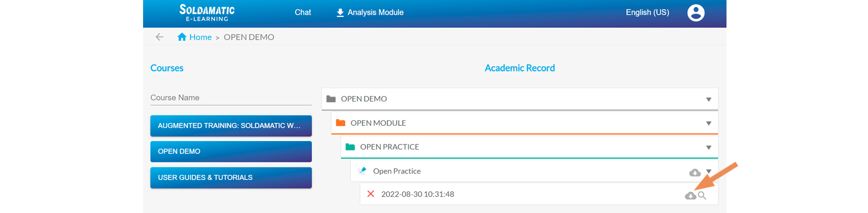The height and width of the screenshot is (213, 868).
Task: Click the orange OPEN MODULE folder icon
Action: pos(341,123)
